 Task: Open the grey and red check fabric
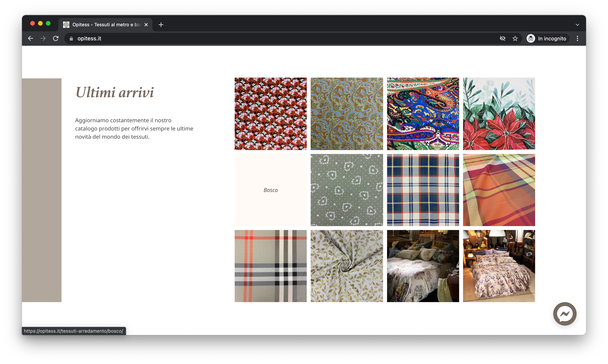(271, 266)
